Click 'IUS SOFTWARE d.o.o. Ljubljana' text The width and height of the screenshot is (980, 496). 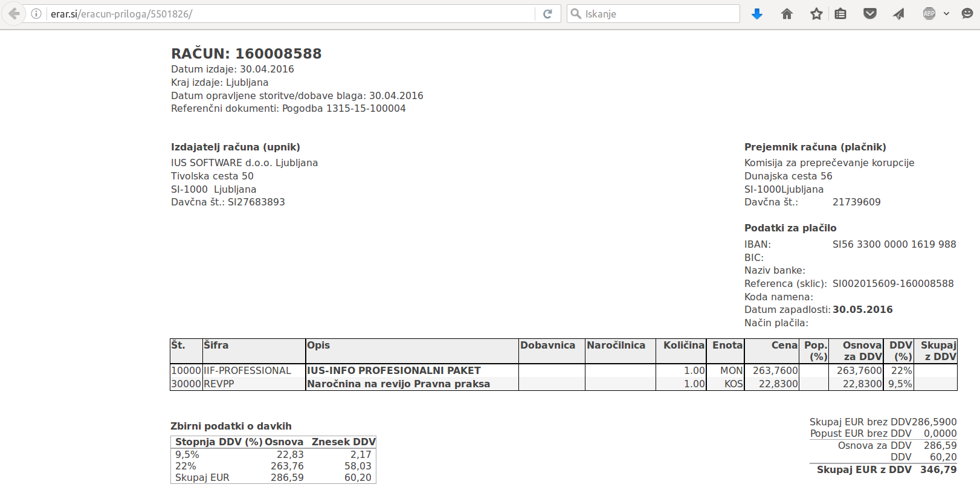click(x=244, y=163)
